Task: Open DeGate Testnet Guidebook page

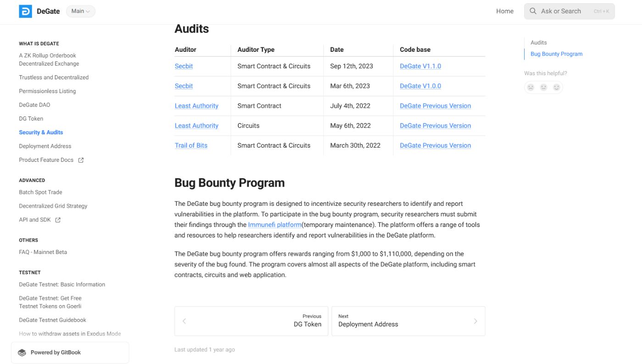Action: tap(52, 320)
